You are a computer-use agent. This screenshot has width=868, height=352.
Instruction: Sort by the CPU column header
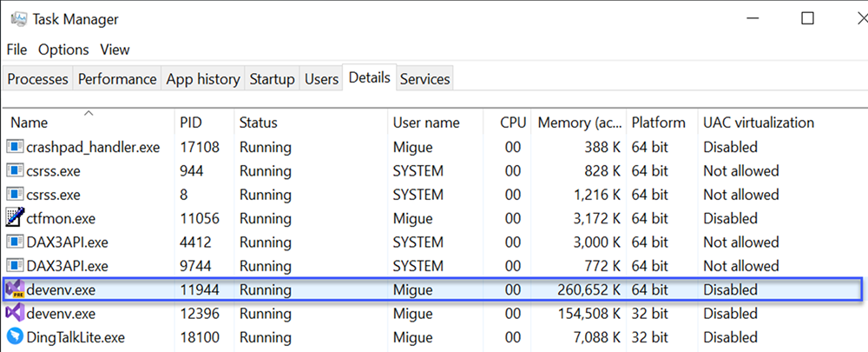pos(507,122)
